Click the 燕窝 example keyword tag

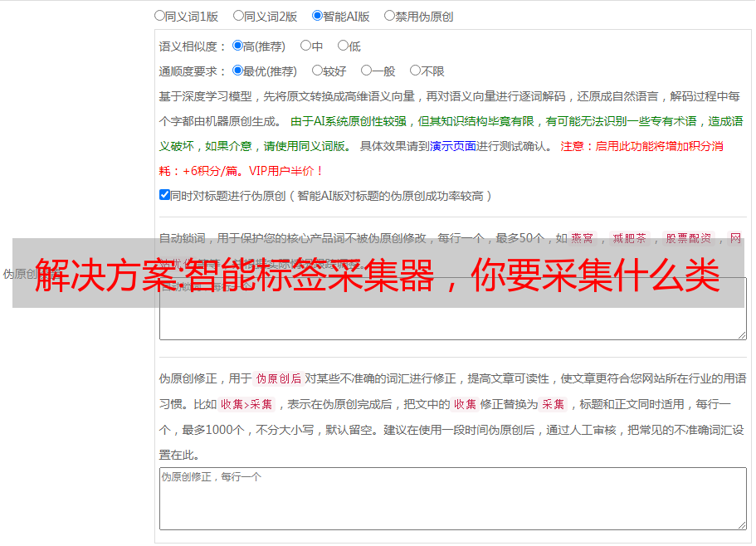point(582,238)
